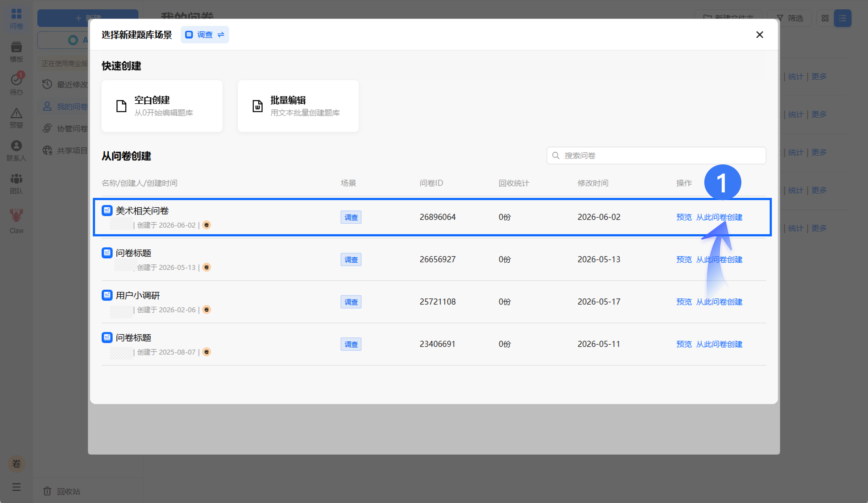This screenshot has height=503, width=868.
Task: Open the 联系人 contacts section
Action: [16, 151]
